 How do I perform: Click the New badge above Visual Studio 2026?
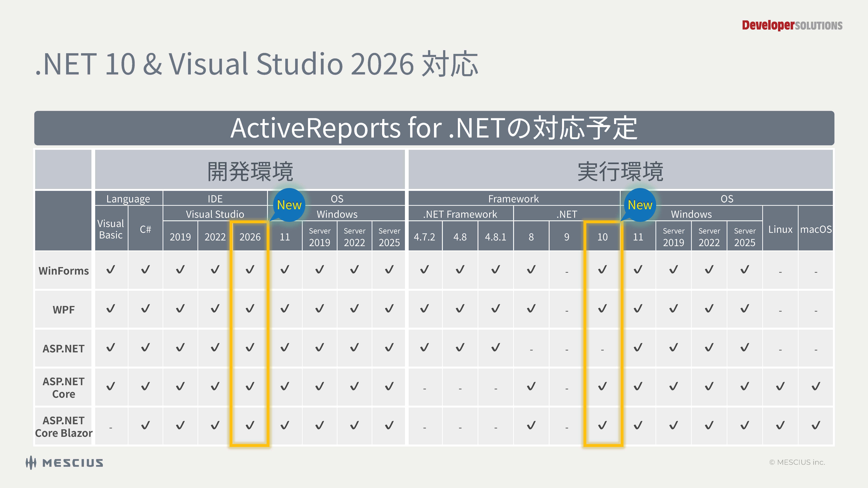289,205
